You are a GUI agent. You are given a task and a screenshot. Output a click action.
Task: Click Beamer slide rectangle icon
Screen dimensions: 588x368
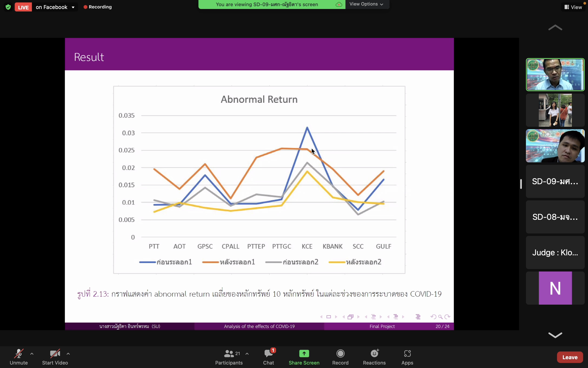click(329, 317)
